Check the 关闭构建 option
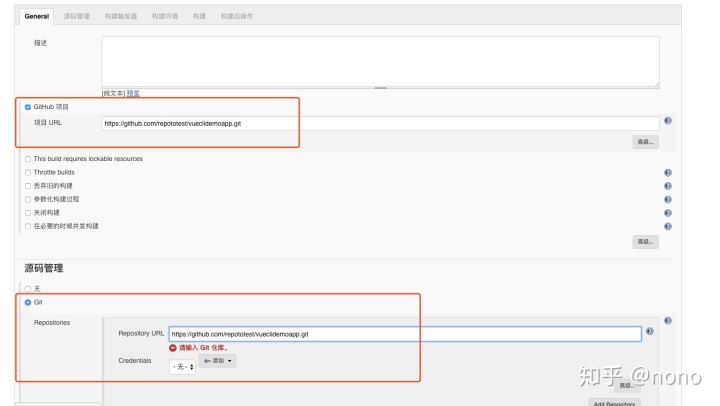 click(28, 213)
